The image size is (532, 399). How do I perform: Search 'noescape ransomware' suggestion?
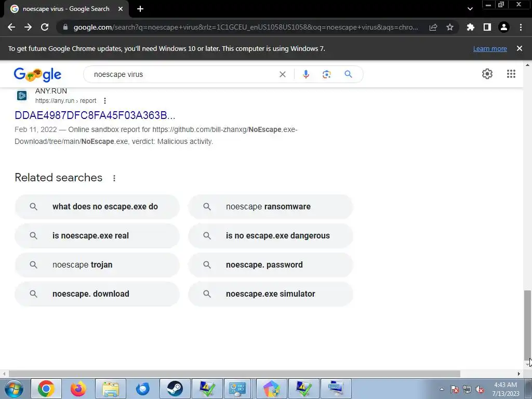pyautogui.click(x=271, y=207)
